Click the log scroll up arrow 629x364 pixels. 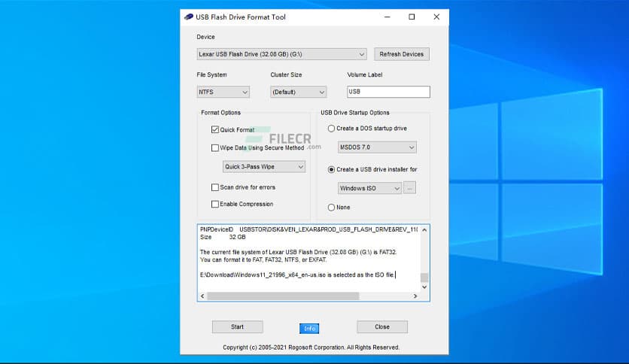(424, 229)
